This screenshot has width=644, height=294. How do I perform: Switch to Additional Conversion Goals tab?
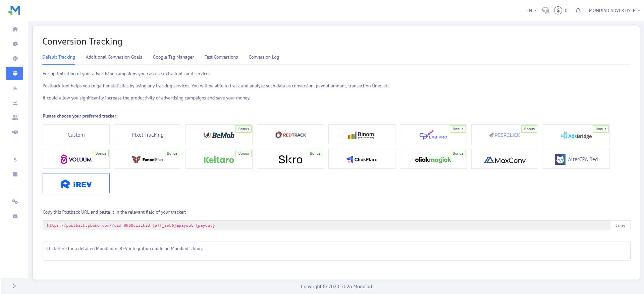click(114, 57)
